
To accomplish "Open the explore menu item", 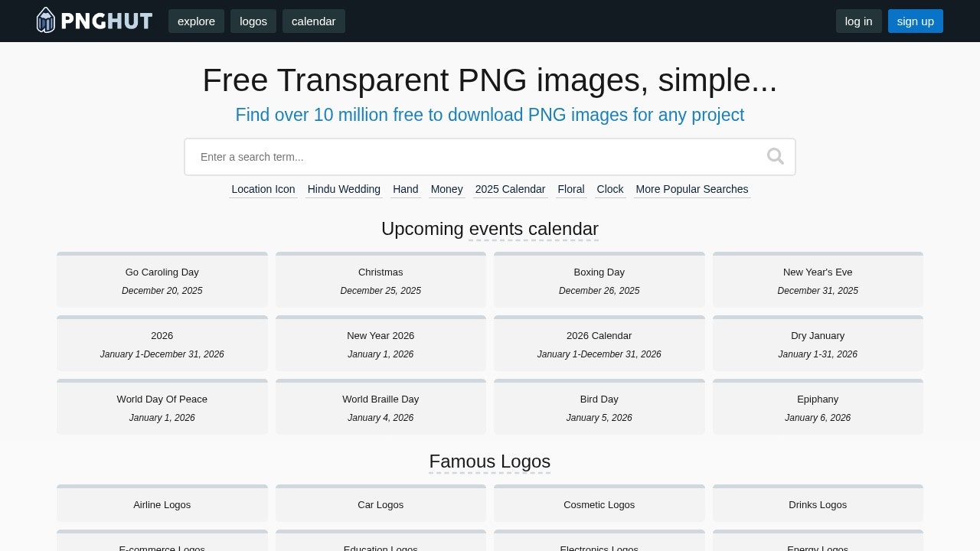I will (x=196, y=21).
